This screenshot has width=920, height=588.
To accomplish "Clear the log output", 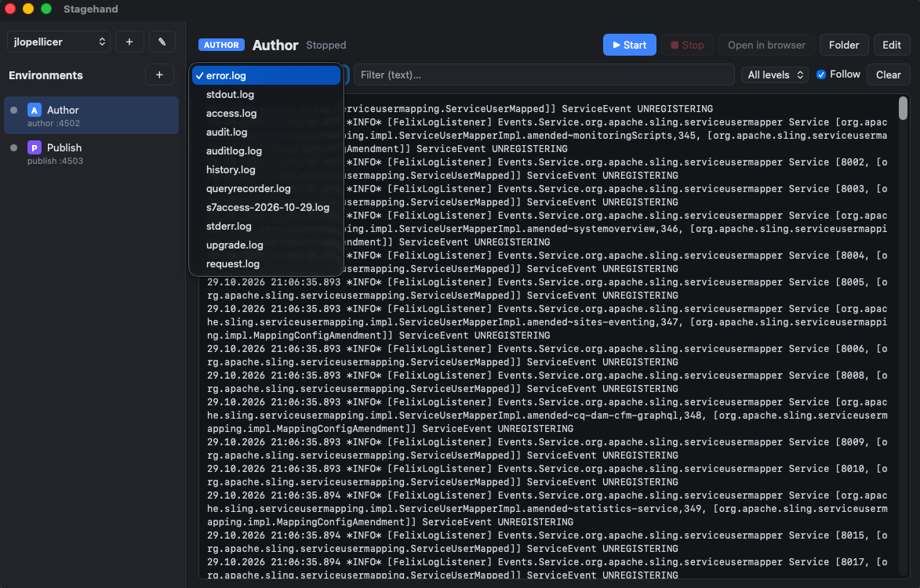I will (888, 75).
